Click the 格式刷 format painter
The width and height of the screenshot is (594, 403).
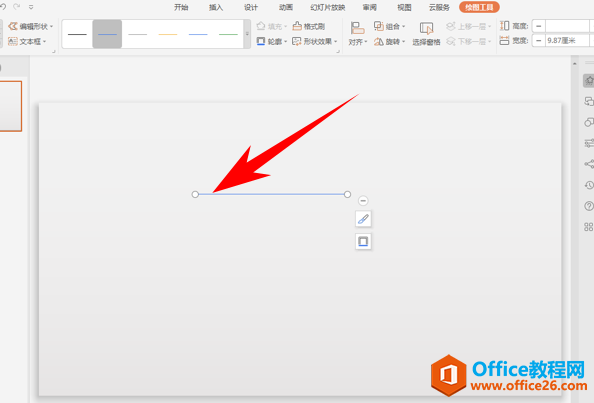tap(309, 26)
